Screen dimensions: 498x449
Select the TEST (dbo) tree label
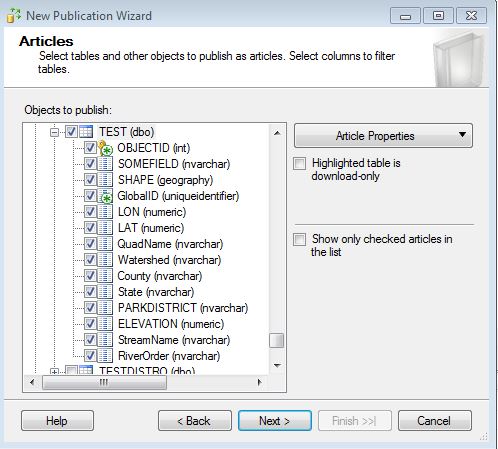click(127, 132)
